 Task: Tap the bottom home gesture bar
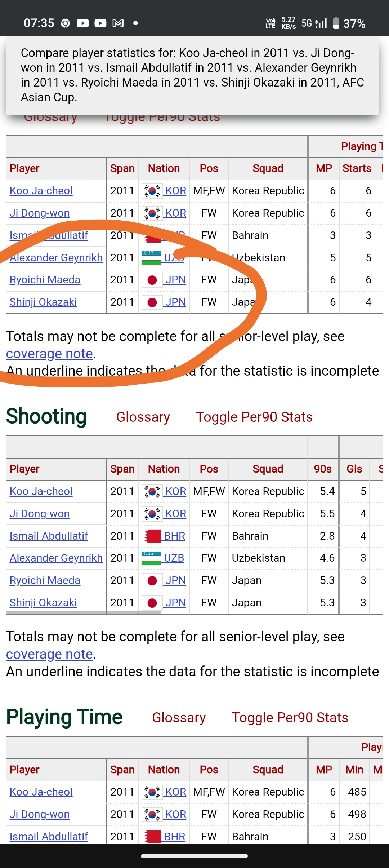click(x=194, y=856)
